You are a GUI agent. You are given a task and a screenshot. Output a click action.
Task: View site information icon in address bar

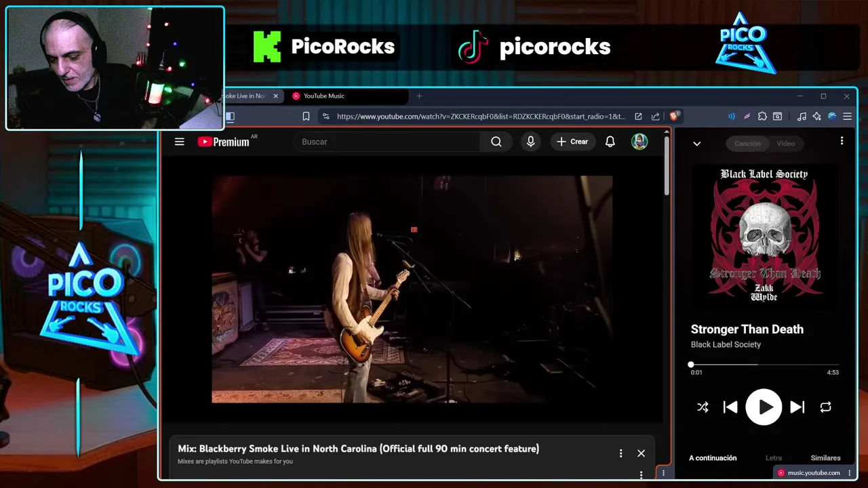tap(326, 117)
